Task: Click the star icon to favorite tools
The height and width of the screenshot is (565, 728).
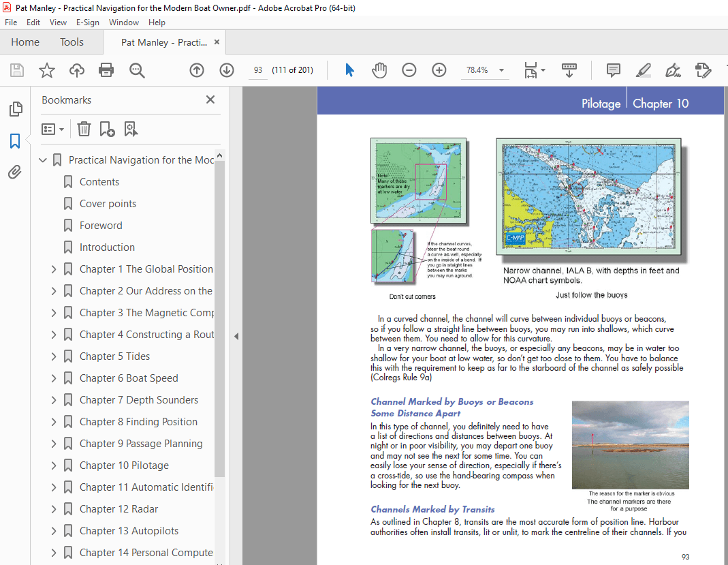Action: (x=46, y=70)
